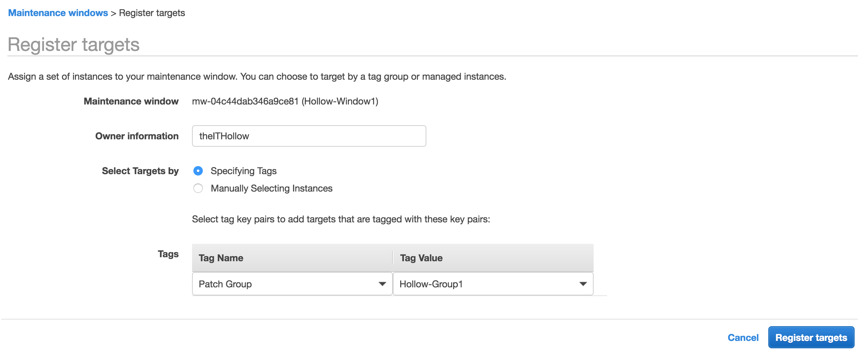Click the Select Targets by label
The width and height of the screenshot is (868, 357).
pos(140,171)
